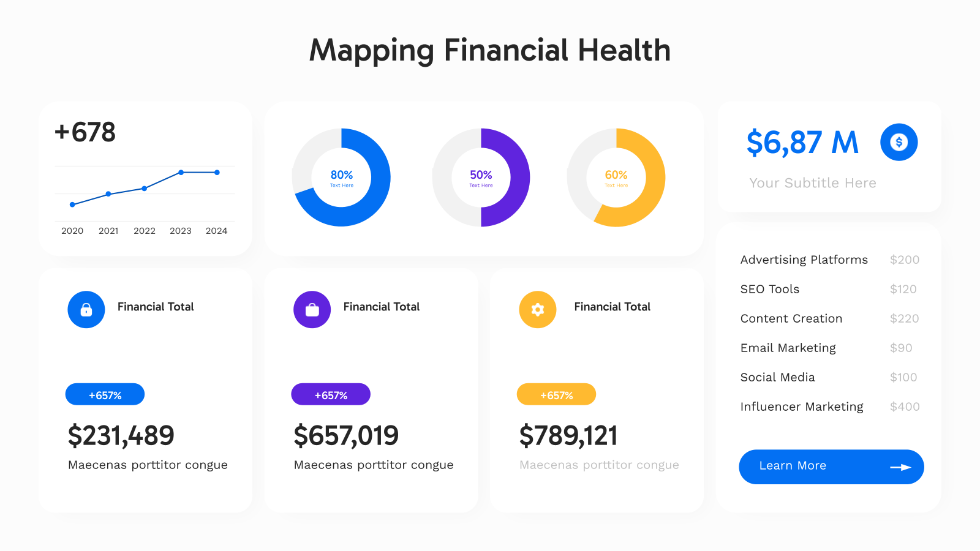This screenshot has width=980, height=551.
Task: Click Financial Total beside the gear icon
Action: click(612, 307)
